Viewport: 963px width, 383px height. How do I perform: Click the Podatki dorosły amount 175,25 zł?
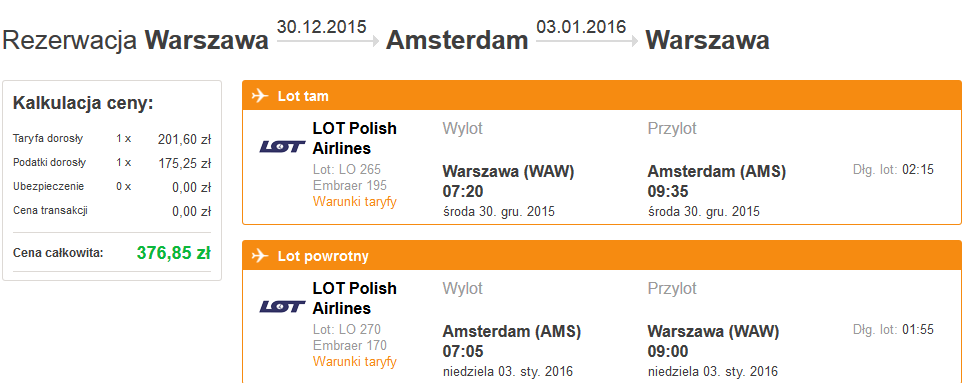184,163
